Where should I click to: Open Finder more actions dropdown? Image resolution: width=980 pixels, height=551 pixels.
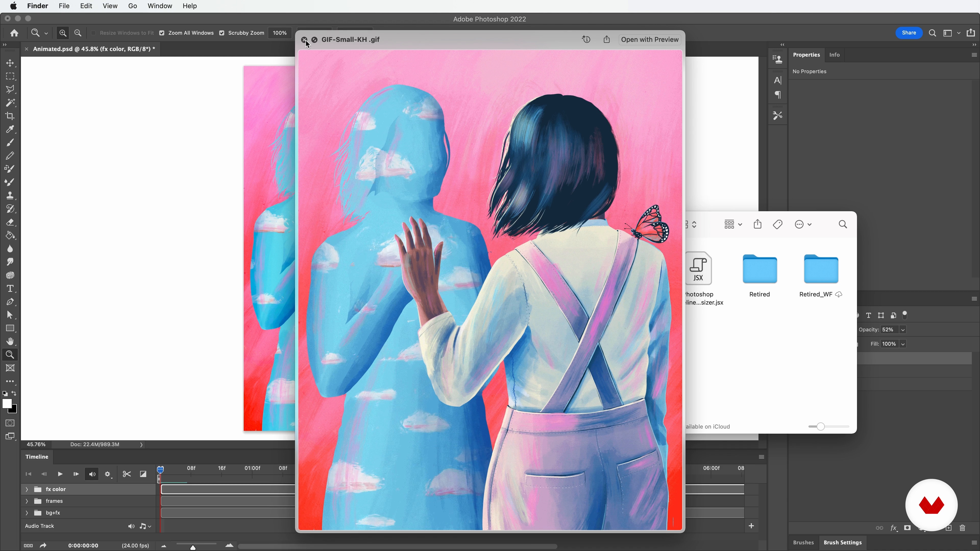coord(803,224)
